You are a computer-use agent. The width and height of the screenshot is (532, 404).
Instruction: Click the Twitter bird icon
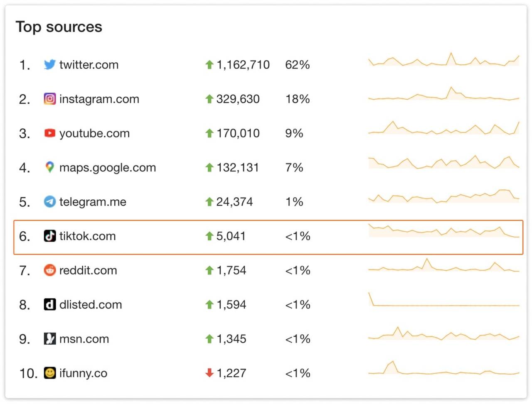point(49,64)
